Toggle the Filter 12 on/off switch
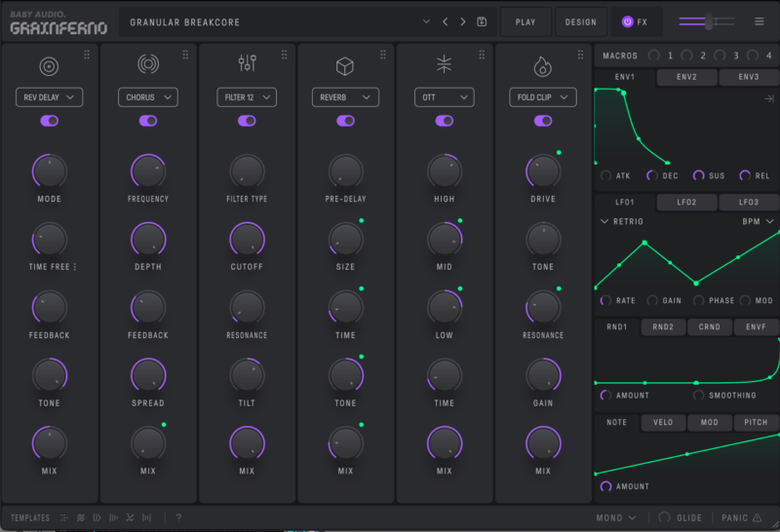 (x=247, y=121)
